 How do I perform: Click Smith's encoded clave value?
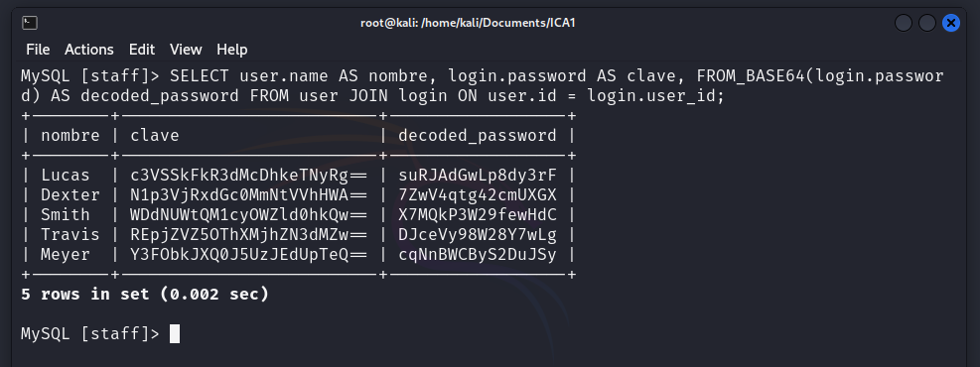[x=249, y=215]
